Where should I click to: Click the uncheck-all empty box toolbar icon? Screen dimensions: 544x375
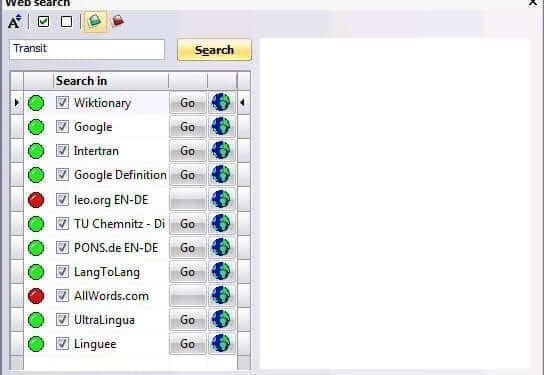pyautogui.click(x=66, y=22)
